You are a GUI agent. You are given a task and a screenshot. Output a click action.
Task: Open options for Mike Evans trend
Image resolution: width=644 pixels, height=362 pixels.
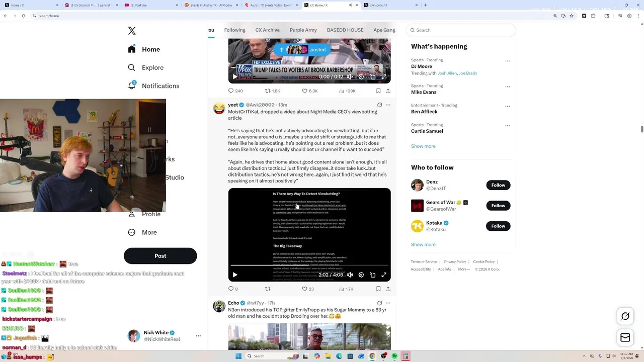tap(507, 86)
